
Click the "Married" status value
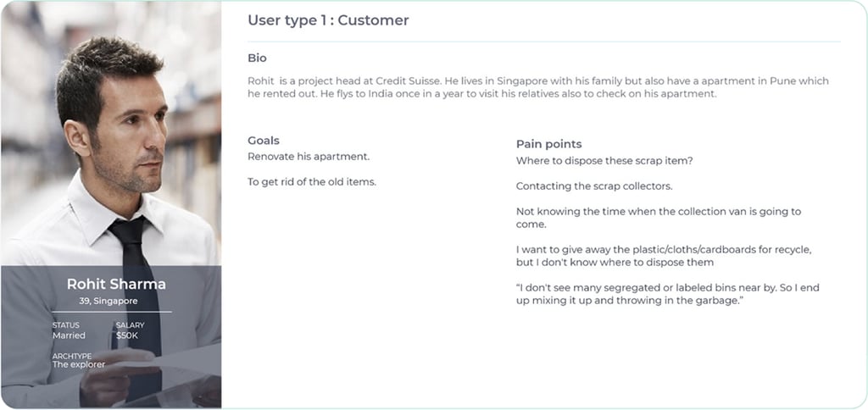click(69, 335)
